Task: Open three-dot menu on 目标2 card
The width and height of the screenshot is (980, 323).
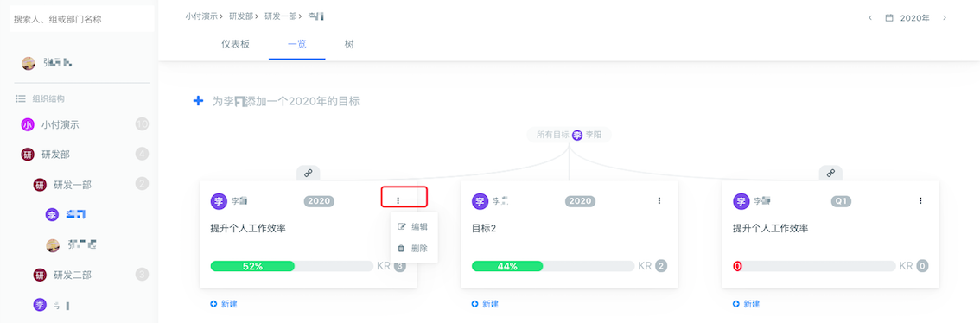Action: coord(659,200)
